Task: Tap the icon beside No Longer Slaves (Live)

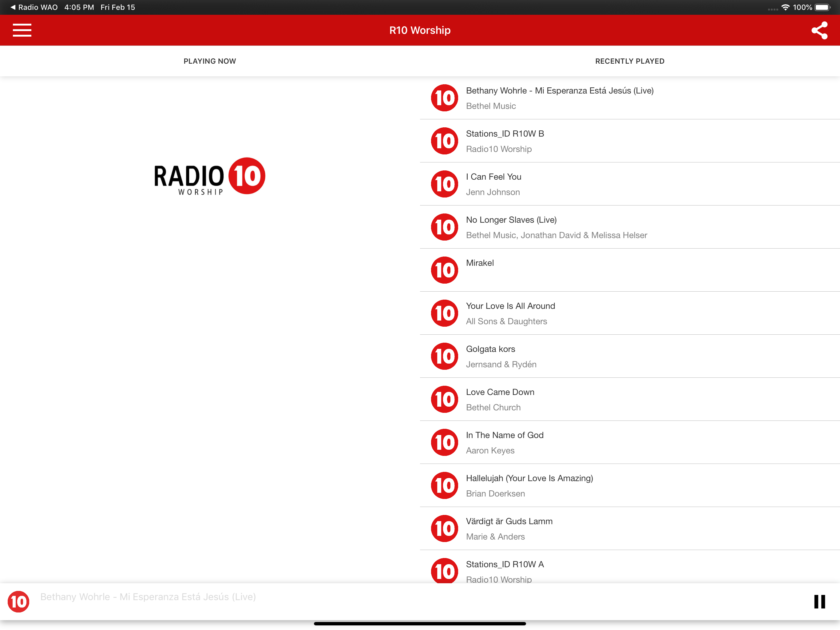Action: (x=444, y=227)
